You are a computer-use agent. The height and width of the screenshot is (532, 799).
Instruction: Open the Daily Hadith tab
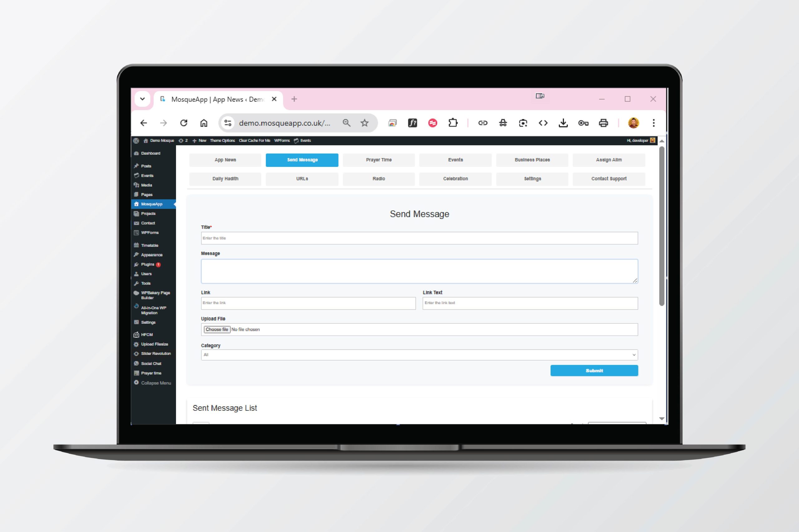(225, 179)
